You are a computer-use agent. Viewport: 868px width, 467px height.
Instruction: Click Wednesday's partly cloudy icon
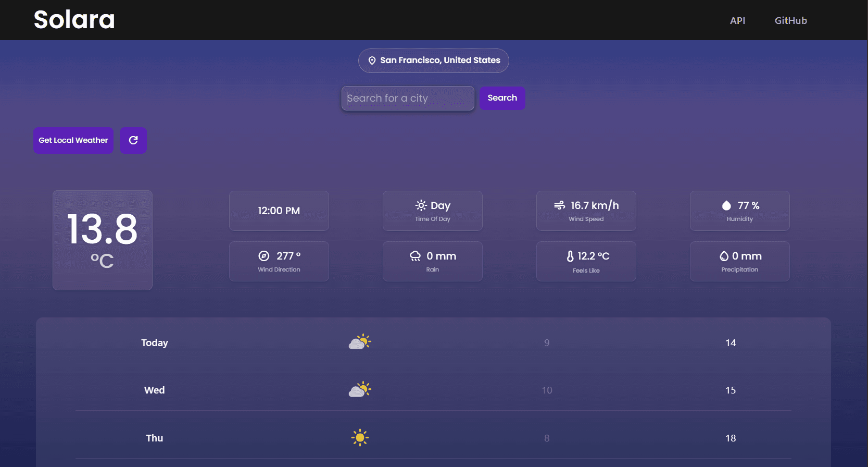pos(360,390)
